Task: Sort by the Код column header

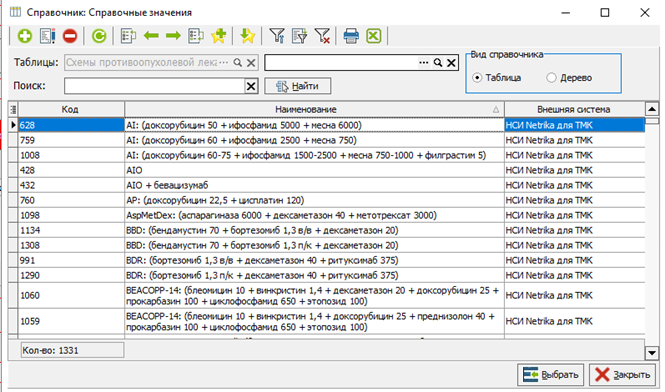Action: (71, 109)
